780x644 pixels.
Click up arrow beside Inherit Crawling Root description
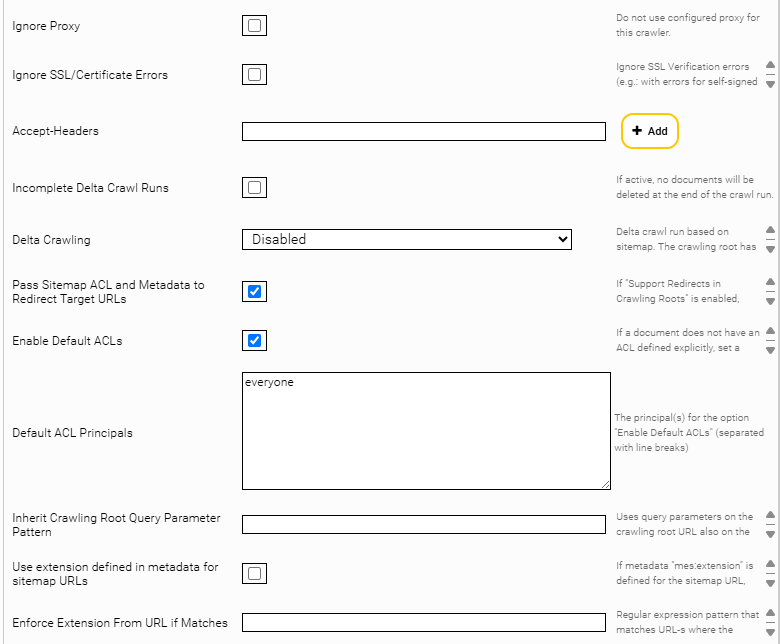[770, 515]
